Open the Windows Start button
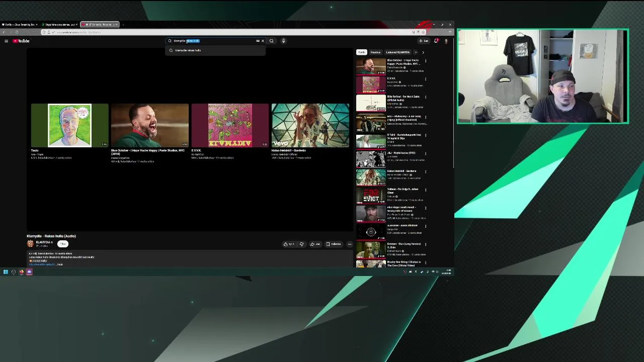Image resolution: width=644 pixels, height=362 pixels. (x=6, y=272)
